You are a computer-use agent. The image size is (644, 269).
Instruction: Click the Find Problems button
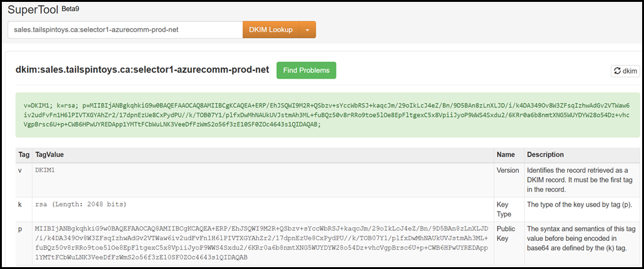pyautogui.click(x=306, y=71)
